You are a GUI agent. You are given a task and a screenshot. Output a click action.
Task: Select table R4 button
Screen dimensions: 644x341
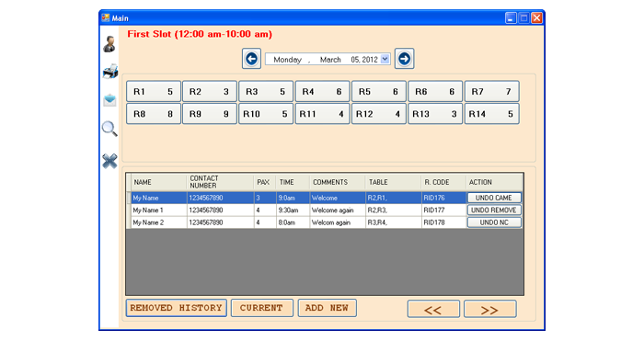[x=322, y=92]
